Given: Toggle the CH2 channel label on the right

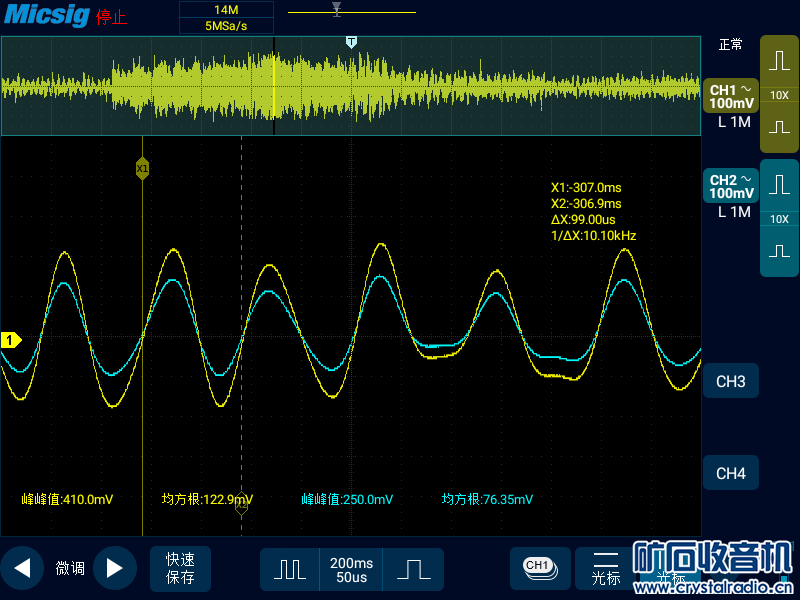Looking at the screenshot, I should coord(731,186).
